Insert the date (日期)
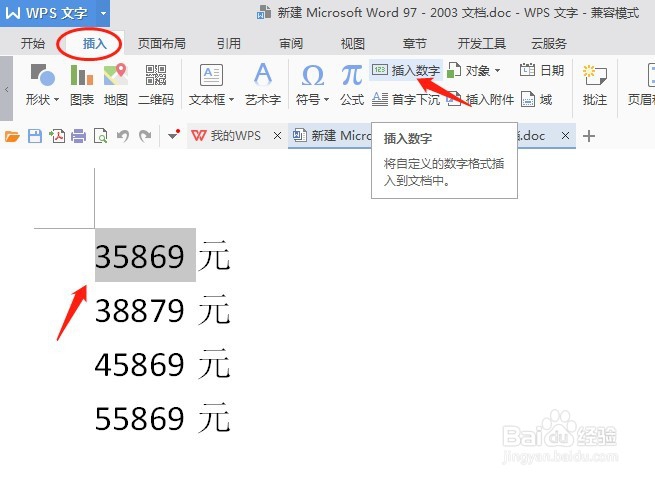655x480 pixels. click(542, 70)
